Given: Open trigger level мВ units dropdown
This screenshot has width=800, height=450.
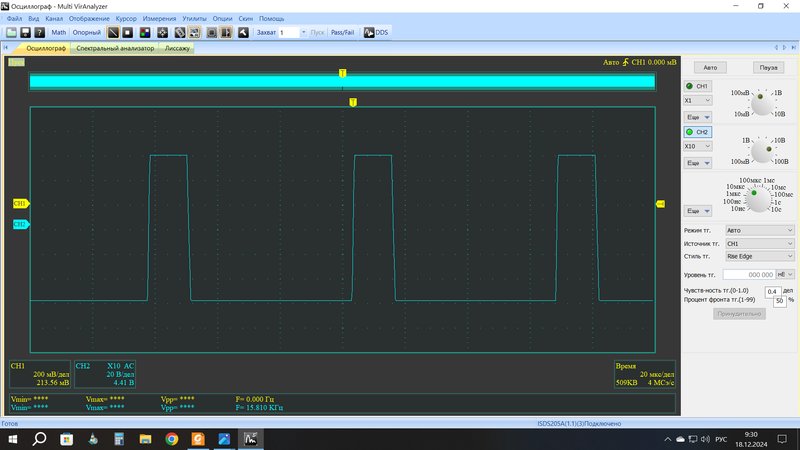Looking at the screenshot, I should 785,274.
